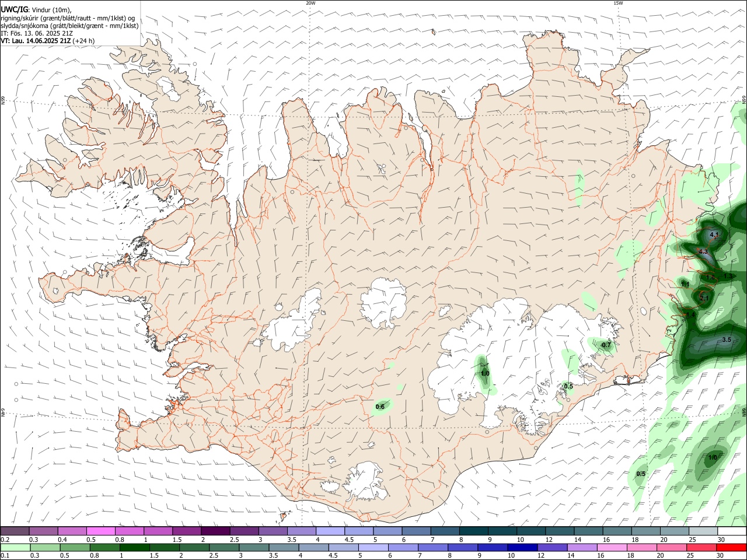Click the 1.4 precipitation value
This screenshot has height=560, width=747.
click(x=690, y=315)
